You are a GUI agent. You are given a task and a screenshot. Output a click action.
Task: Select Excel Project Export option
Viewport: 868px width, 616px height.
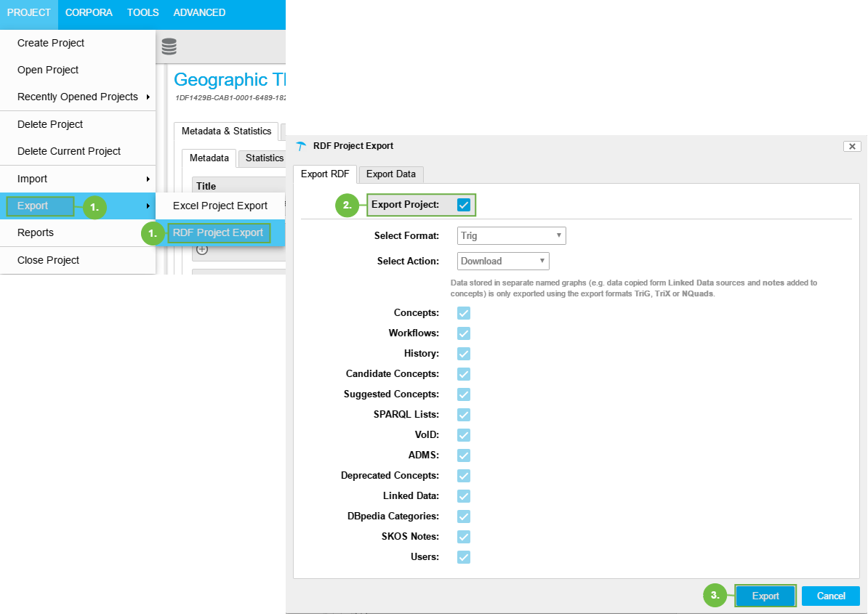pos(220,206)
